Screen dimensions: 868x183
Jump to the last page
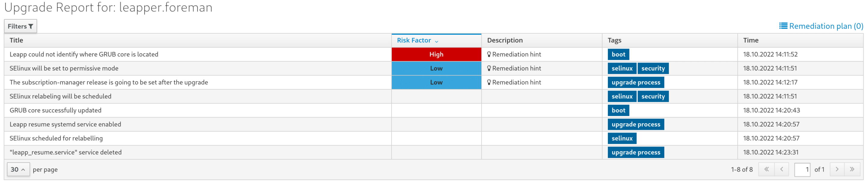tap(852, 169)
